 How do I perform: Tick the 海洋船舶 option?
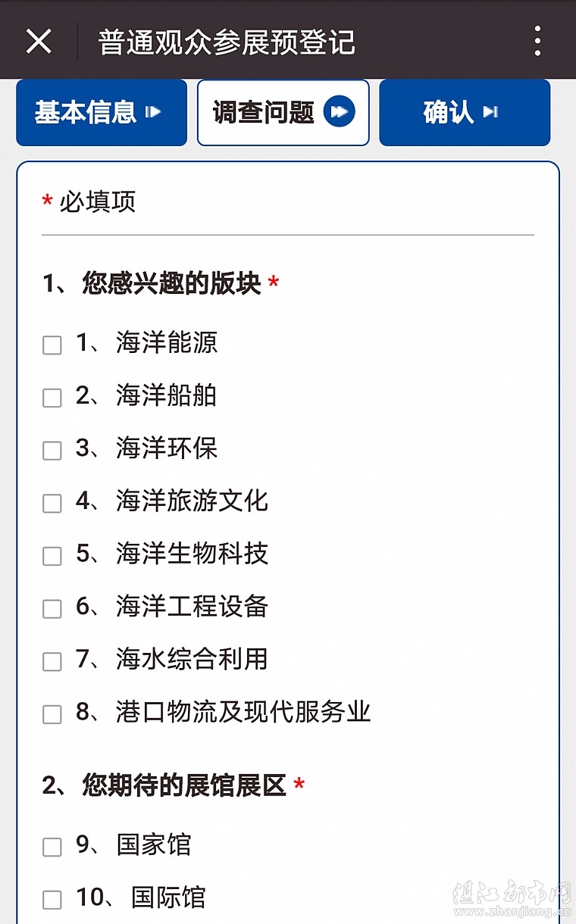[x=52, y=398]
